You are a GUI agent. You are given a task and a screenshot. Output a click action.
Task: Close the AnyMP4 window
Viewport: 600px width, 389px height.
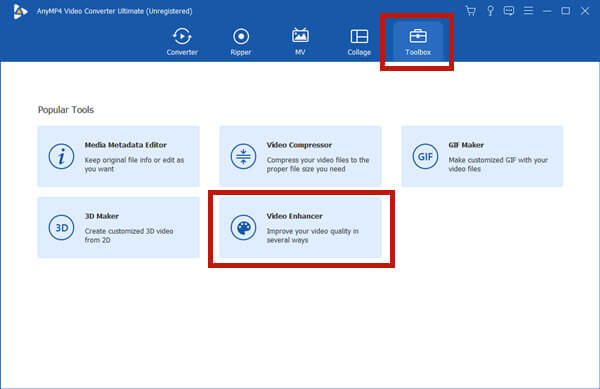(585, 11)
